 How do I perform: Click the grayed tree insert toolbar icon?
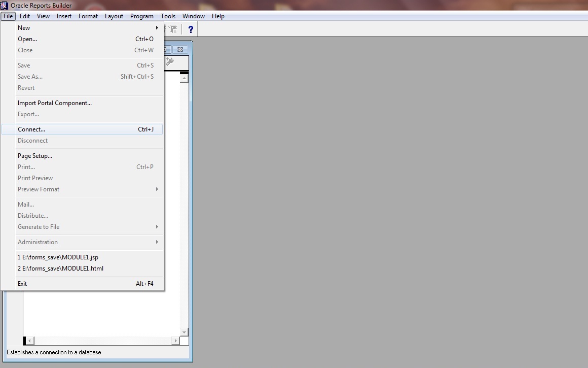[173, 29]
